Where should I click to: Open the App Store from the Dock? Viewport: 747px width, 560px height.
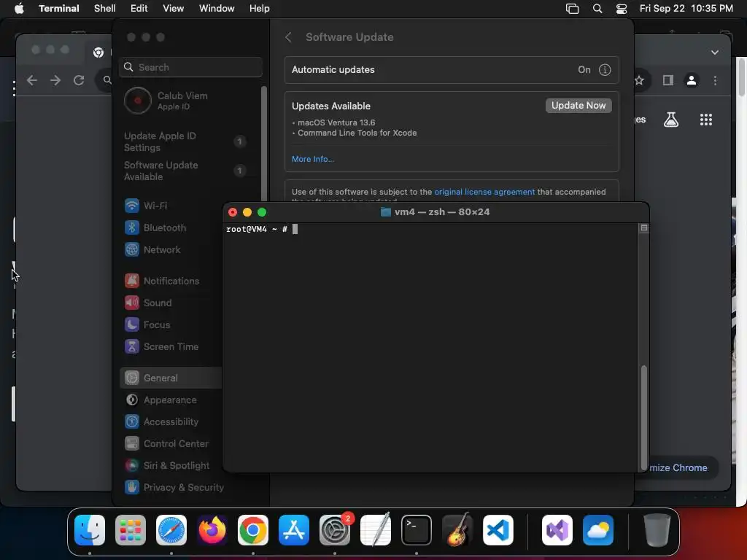click(x=294, y=530)
